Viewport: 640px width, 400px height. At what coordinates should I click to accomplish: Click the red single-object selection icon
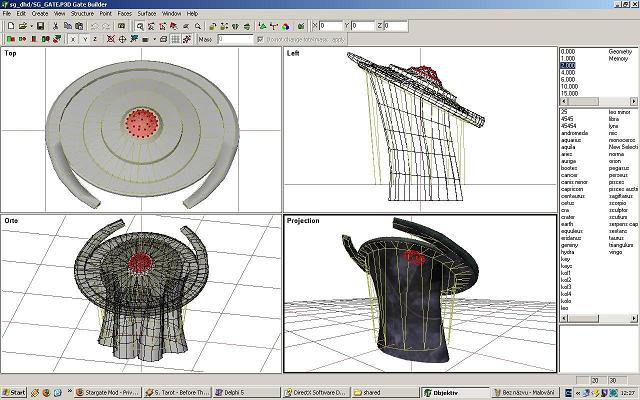[34, 39]
